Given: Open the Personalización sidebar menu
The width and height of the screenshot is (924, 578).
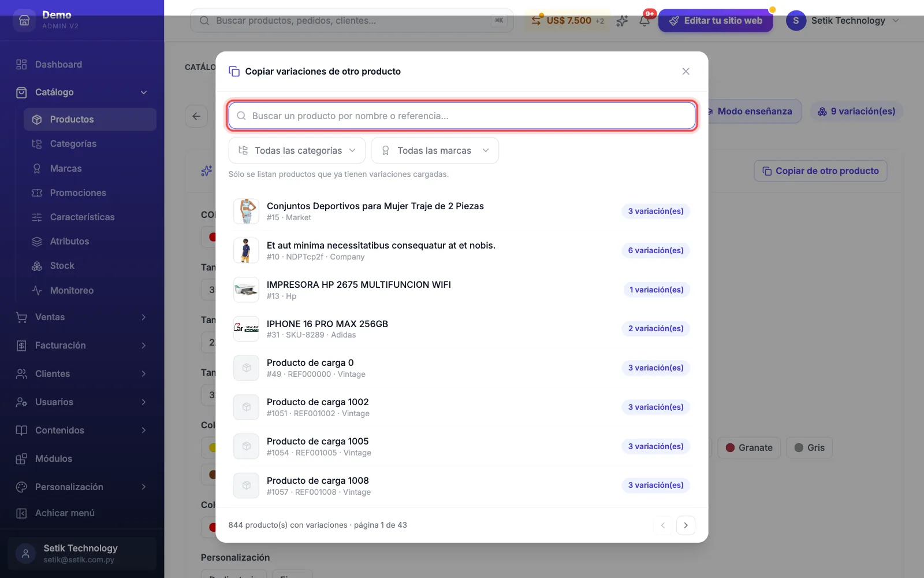Looking at the screenshot, I should (x=82, y=487).
